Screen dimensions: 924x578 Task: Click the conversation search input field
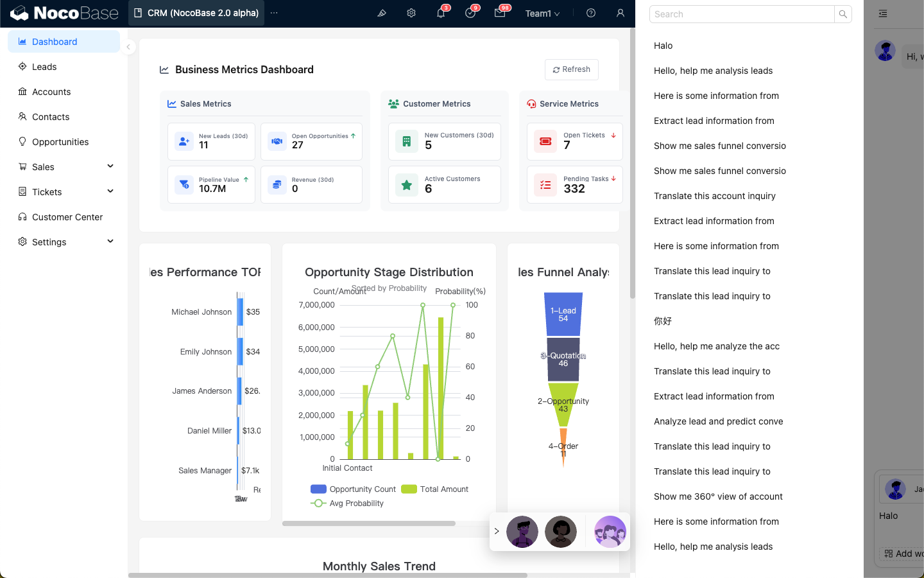(741, 14)
